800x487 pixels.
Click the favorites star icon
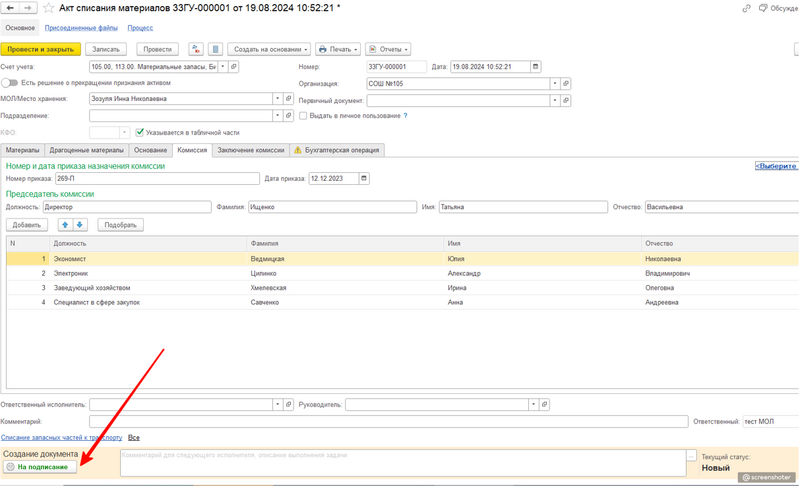tap(48, 8)
